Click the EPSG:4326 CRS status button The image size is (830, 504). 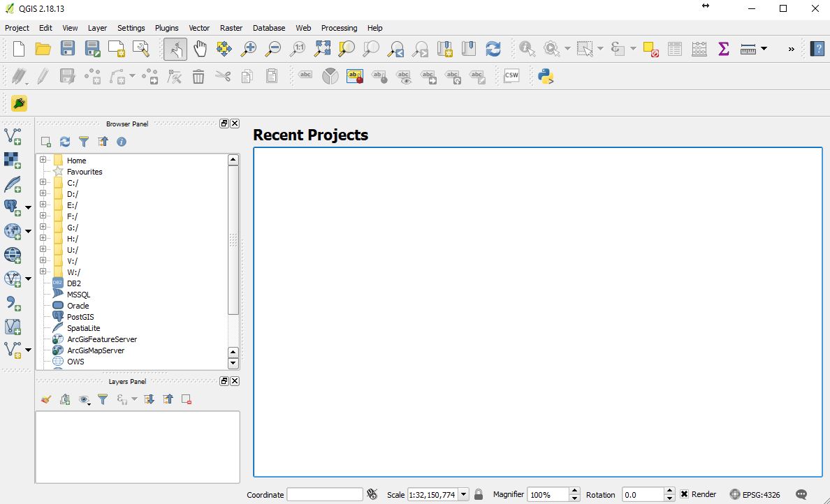755,494
